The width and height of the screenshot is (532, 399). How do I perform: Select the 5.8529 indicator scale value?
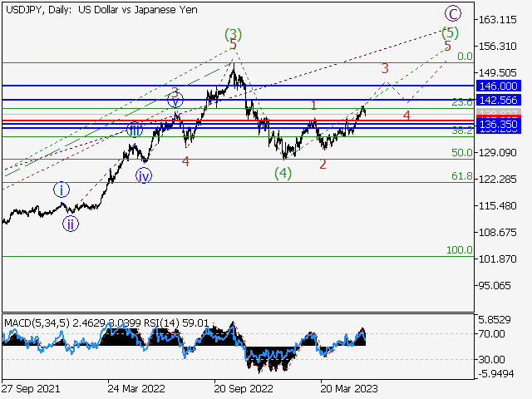click(x=495, y=319)
